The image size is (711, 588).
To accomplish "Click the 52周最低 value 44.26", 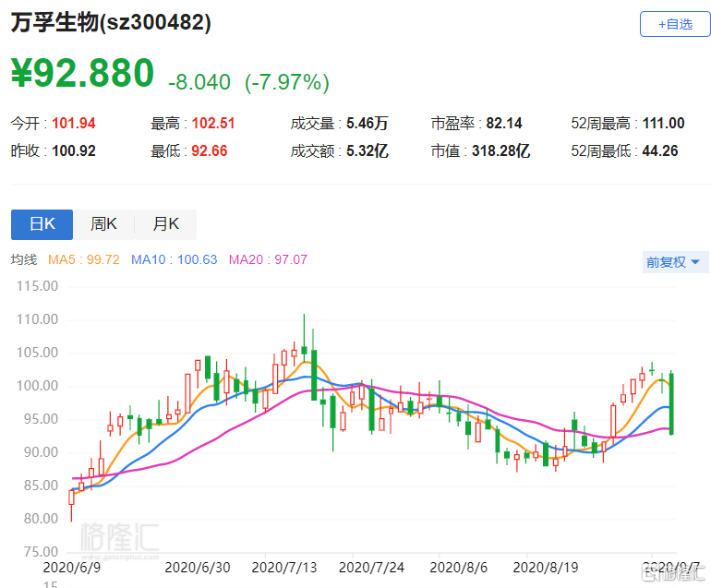I will pos(660,151).
